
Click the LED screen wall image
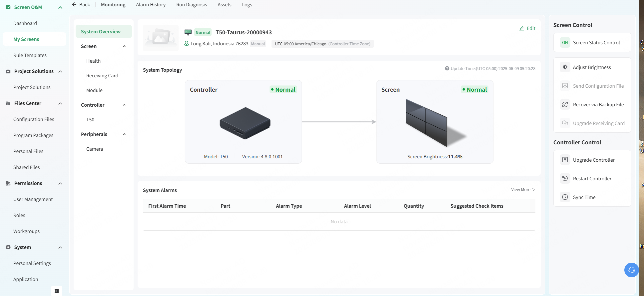(x=436, y=123)
